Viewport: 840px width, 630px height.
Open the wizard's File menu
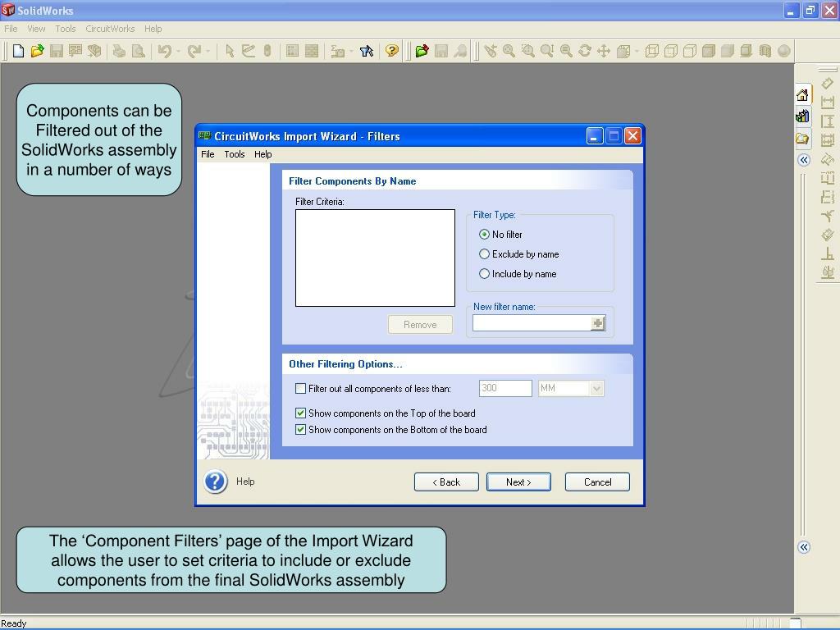click(208, 154)
